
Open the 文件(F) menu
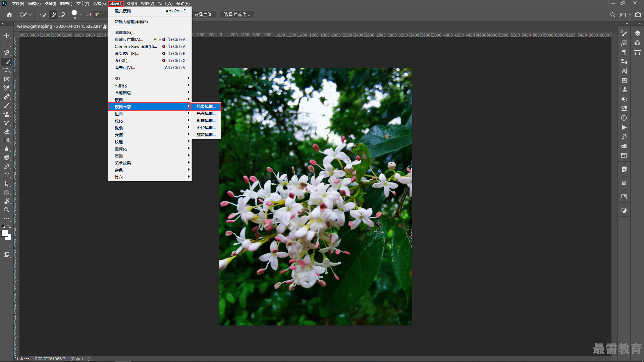pos(18,4)
